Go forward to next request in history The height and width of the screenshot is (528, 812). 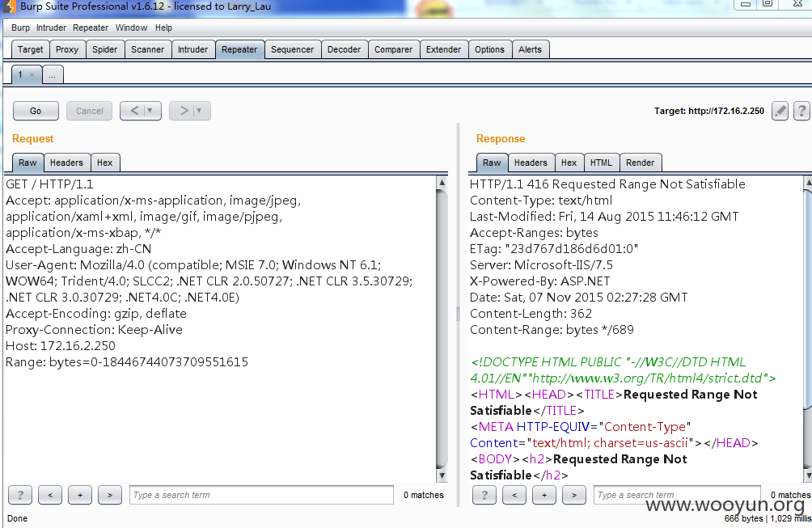pos(184,111)
